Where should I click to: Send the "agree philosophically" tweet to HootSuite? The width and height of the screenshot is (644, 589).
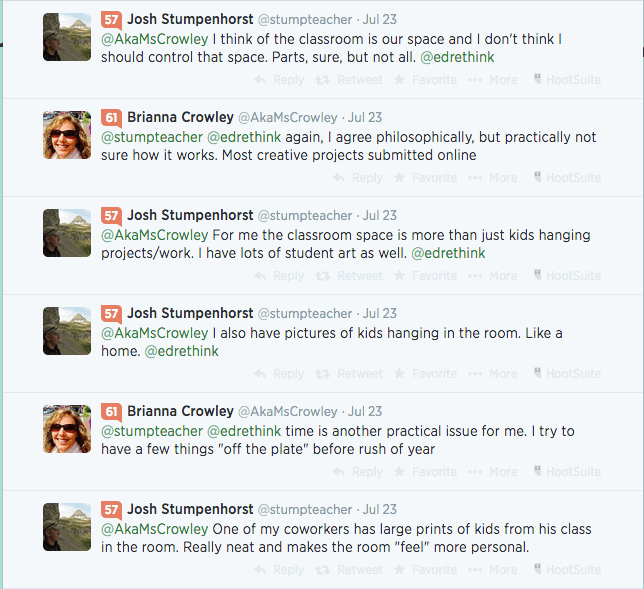coord(567,178)
